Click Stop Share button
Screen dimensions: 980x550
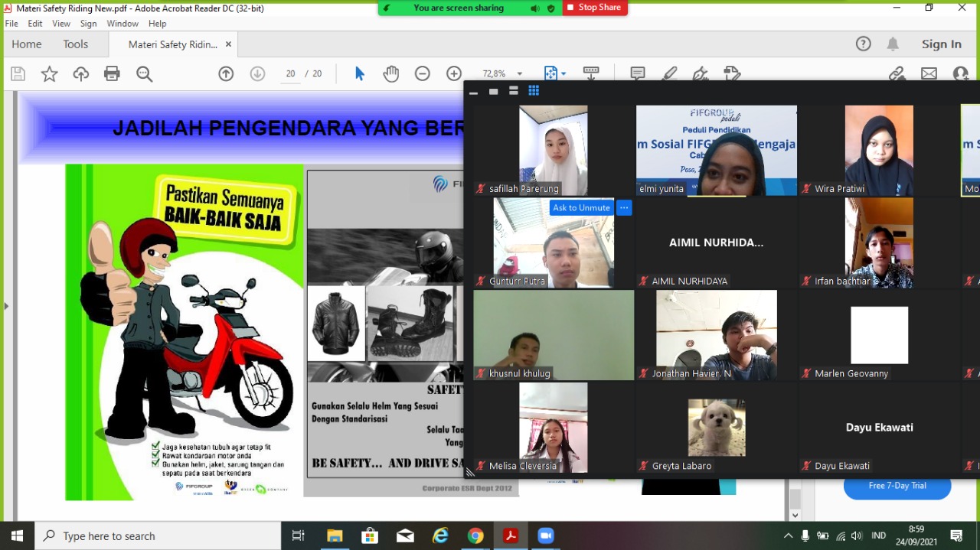coord(595,8)
